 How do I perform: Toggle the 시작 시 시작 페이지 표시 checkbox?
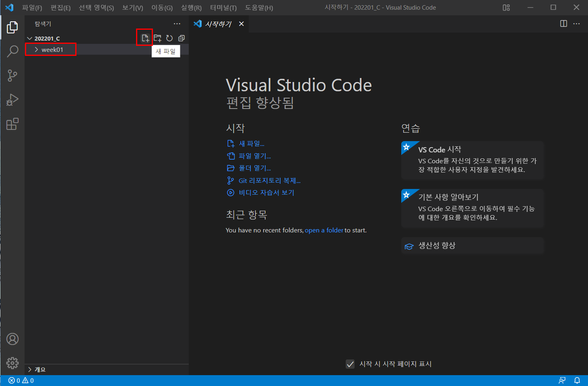click(350, 364)
